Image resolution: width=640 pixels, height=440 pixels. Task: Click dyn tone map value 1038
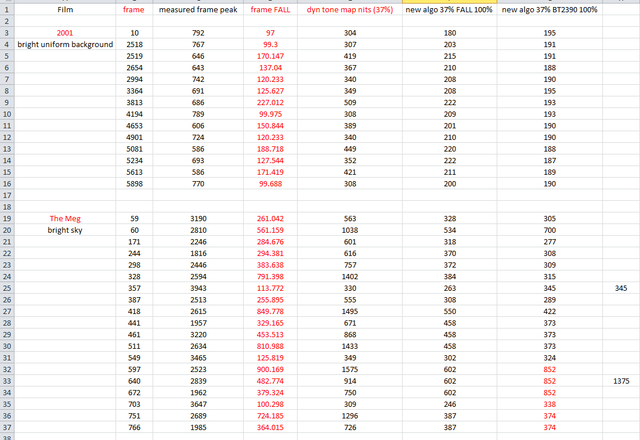click(350, 230)
